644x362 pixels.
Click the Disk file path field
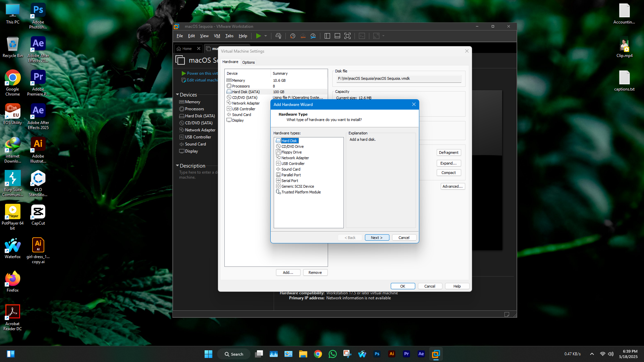point(398,78)
